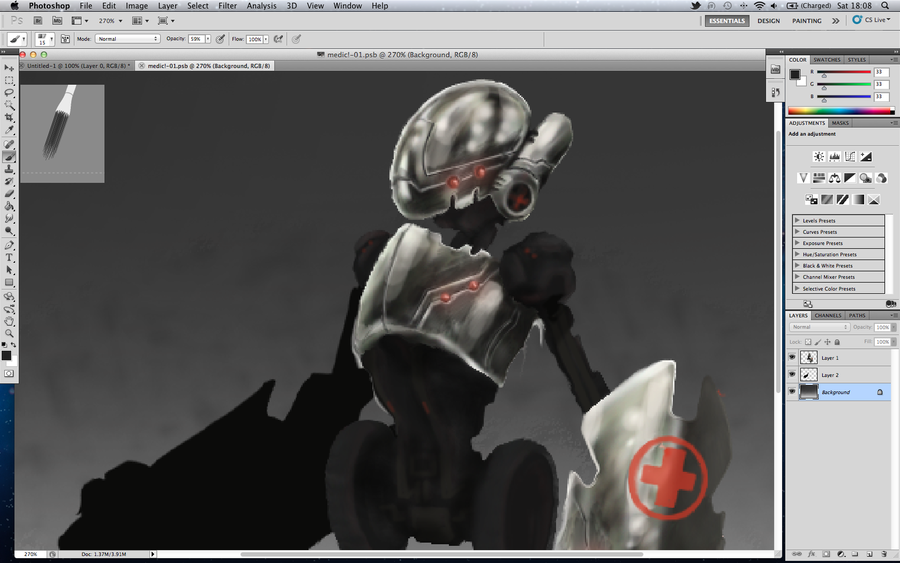Toggle tablet pressure for opacity
This screenshot has height=563, width=900.
(220, 39)
